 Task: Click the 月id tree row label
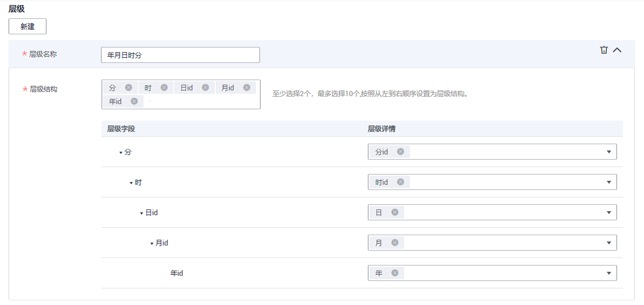pos(162,243)
